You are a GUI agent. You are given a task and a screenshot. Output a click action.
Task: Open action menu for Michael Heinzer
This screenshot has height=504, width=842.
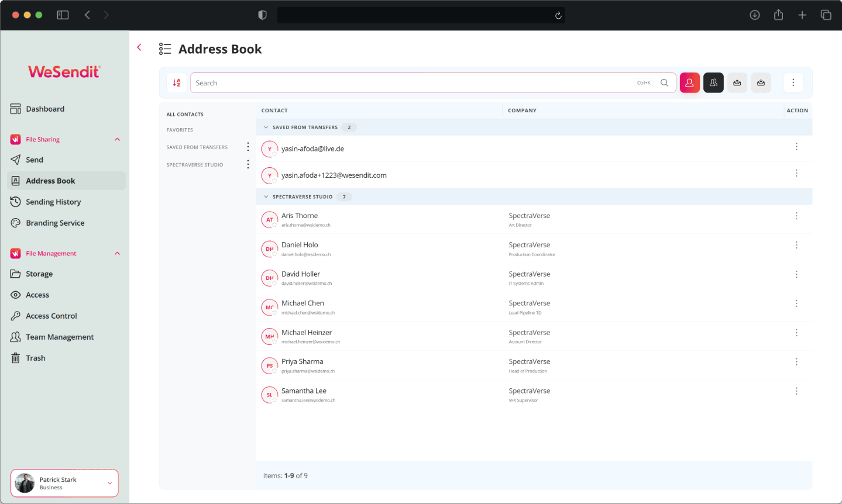796,333
